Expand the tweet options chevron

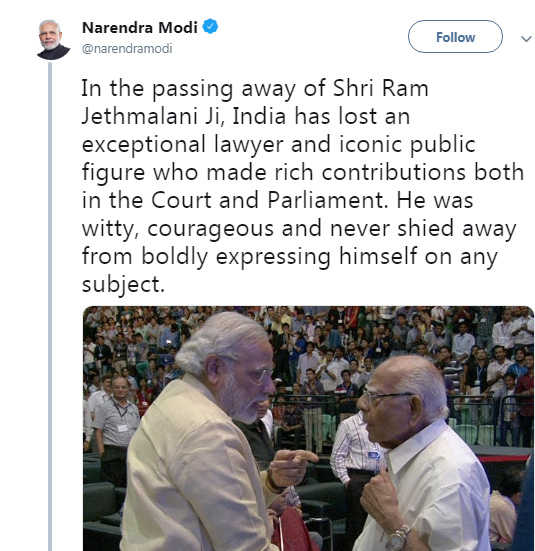pyautogui.click(x=526, y=39)
